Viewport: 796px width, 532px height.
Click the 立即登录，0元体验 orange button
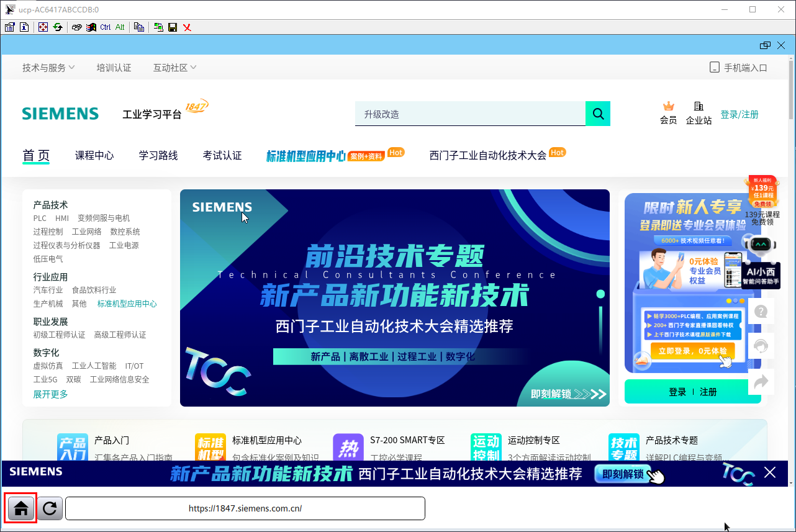pos(692,351)
